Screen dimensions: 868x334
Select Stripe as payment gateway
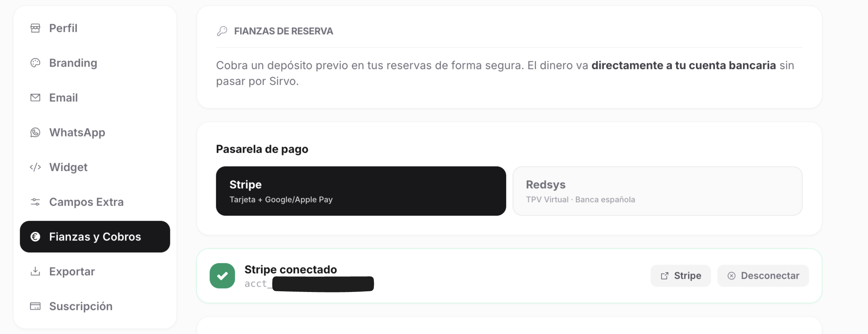point(361,191)
